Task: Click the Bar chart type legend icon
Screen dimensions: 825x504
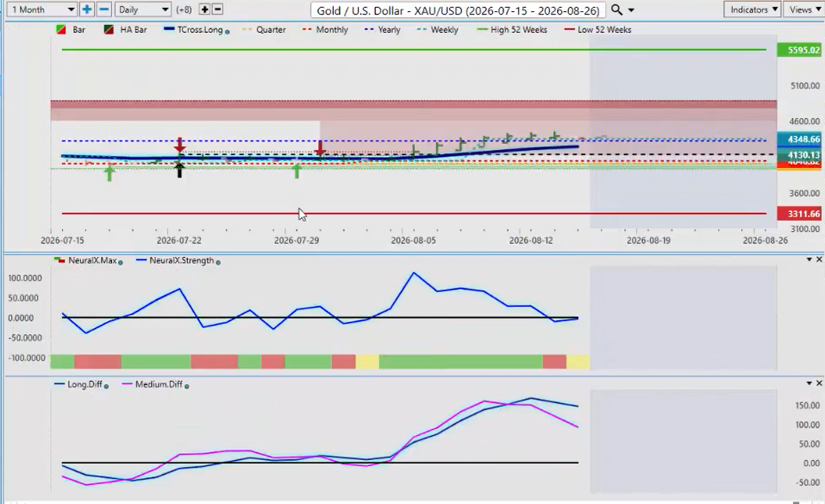Action: click(61, 29)
